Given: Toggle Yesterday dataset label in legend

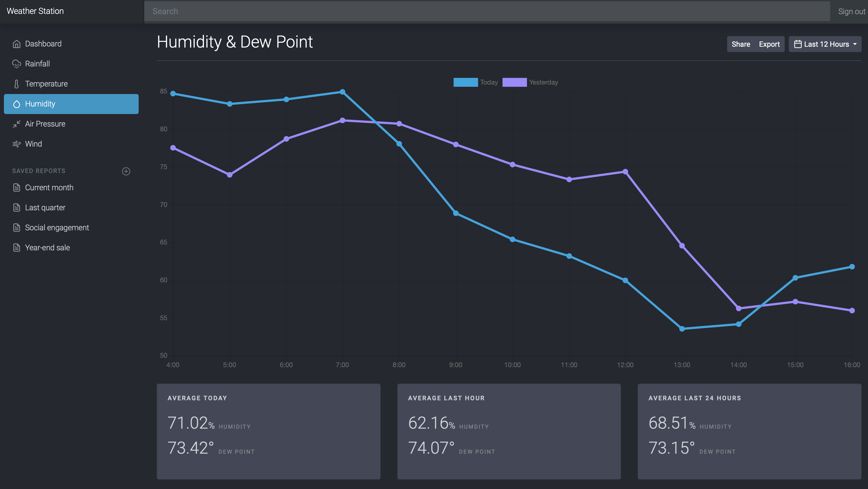Looking at the screenshot, I should 543,82.
